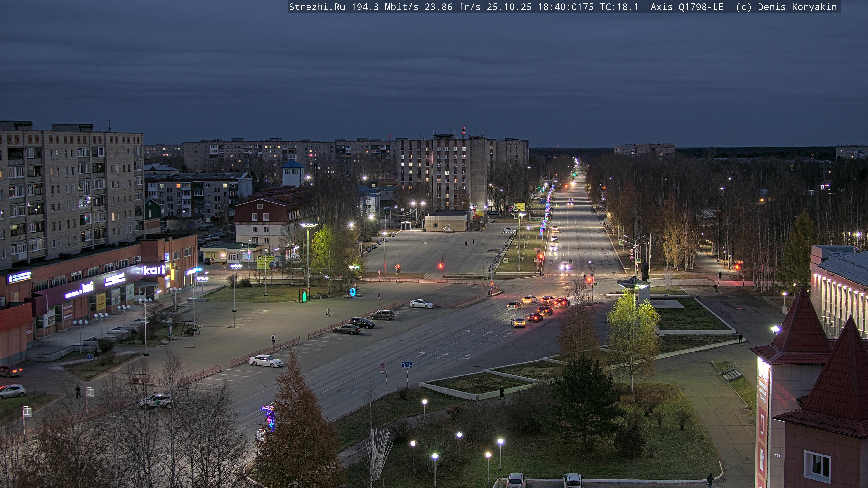The height and width of the screenshot is (488, 868).
Task: Click the blue parking P sign
Action: [379, 295]
